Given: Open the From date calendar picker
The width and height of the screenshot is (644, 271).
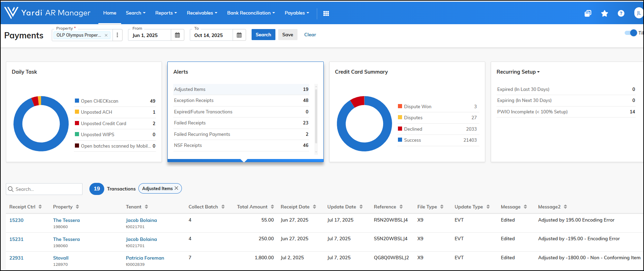Looking at the screenshot, I should coord(177,35).
